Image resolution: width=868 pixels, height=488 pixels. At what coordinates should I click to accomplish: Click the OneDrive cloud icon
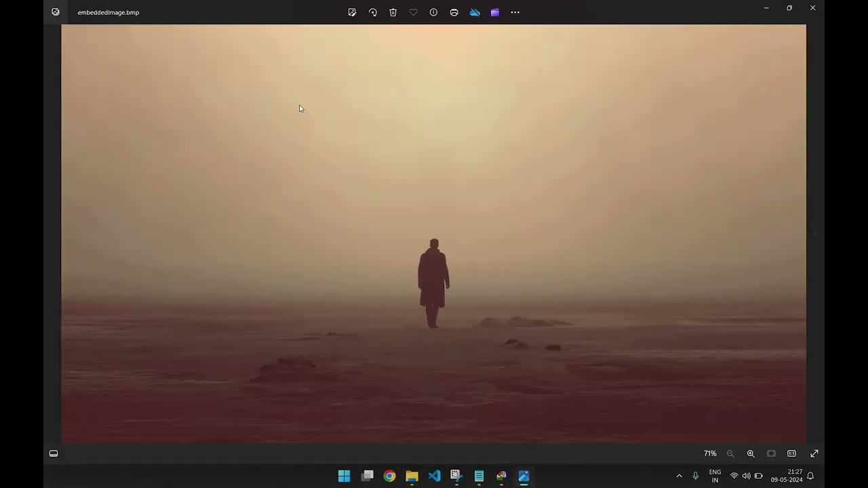[x=475, y=12]
